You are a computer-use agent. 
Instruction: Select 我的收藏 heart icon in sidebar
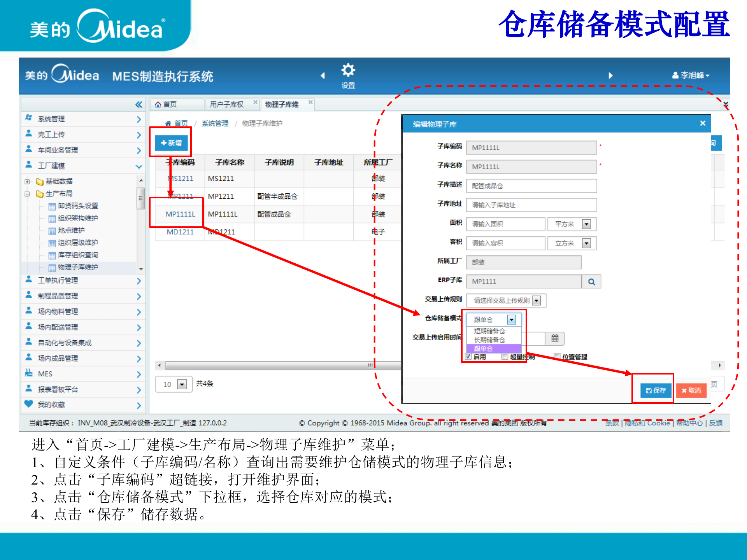[28, 404]
